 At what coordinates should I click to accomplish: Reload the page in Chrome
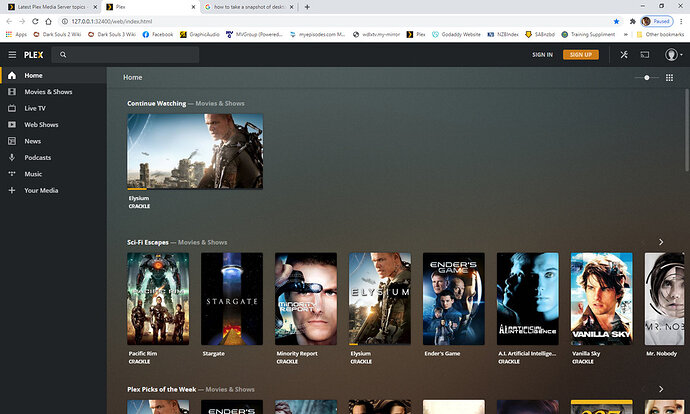tap(35, 21)
